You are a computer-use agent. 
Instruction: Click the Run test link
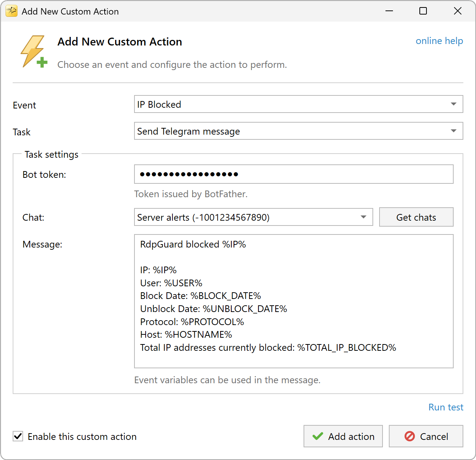pyautogui.click(x=446, y=407)
